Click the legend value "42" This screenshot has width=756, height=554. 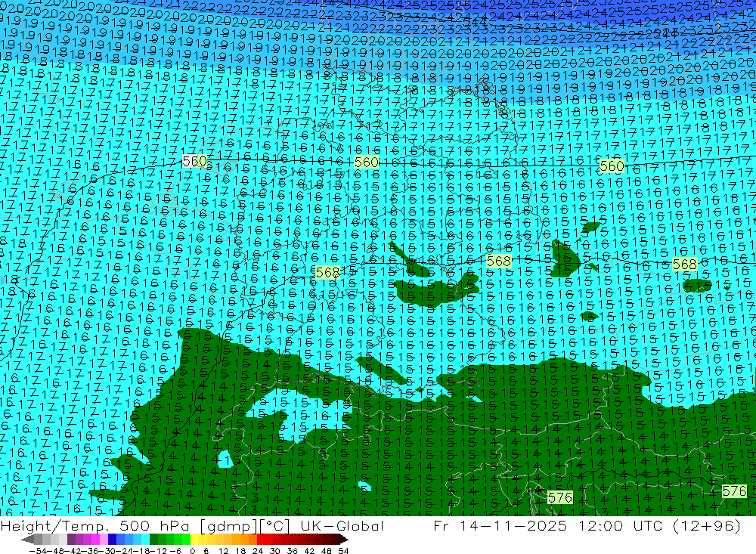[x=309, y=551]
